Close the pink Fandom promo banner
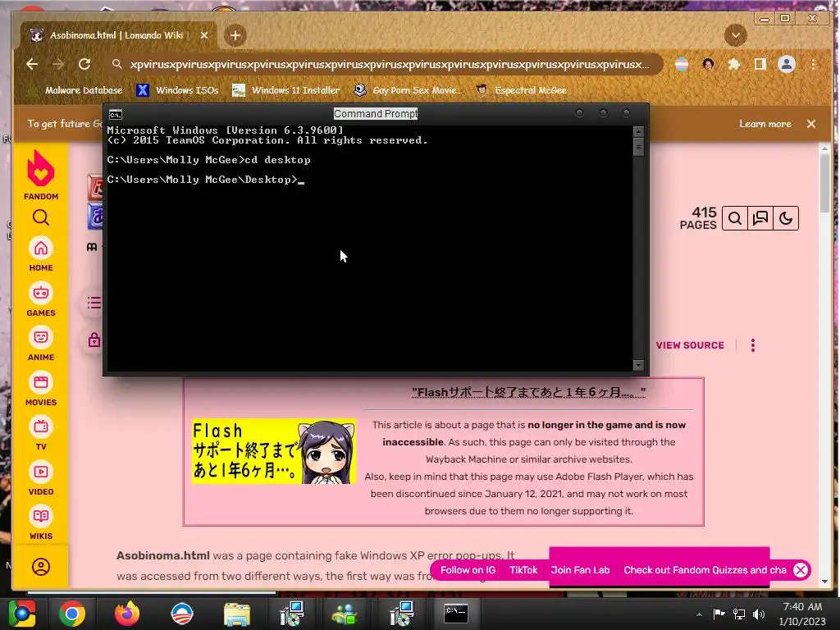This screenshot has height=630, width=840. click(x=801, y=570)
